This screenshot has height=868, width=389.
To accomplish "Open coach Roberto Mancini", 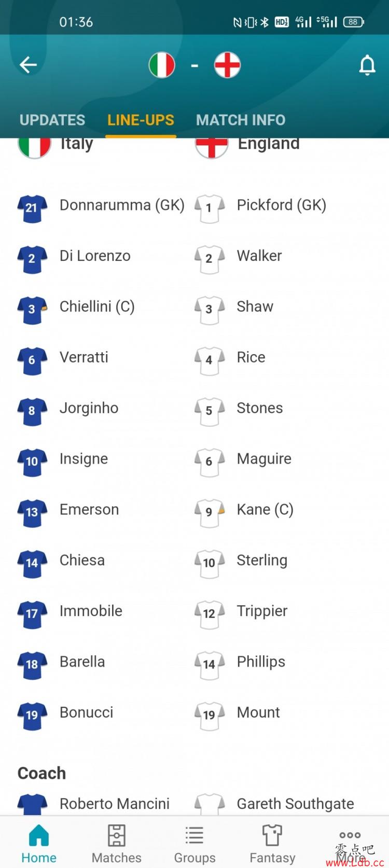I will click(115, 804).
